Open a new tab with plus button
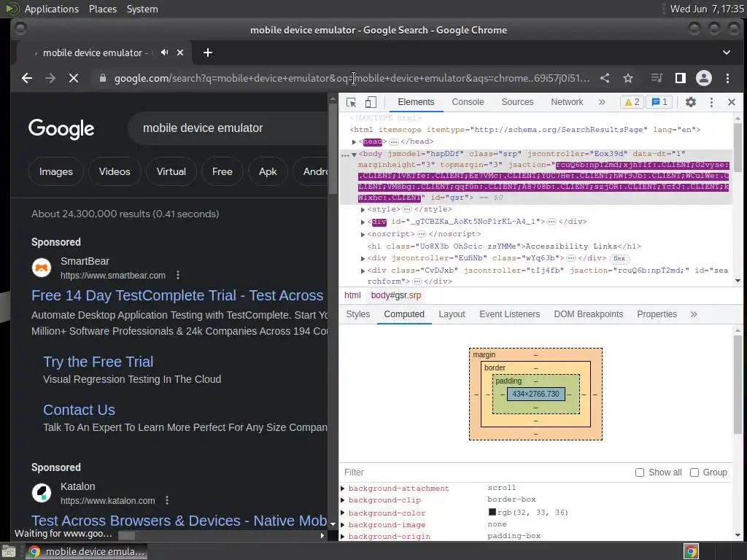747x560 pixels. click(x=208, y=52)
